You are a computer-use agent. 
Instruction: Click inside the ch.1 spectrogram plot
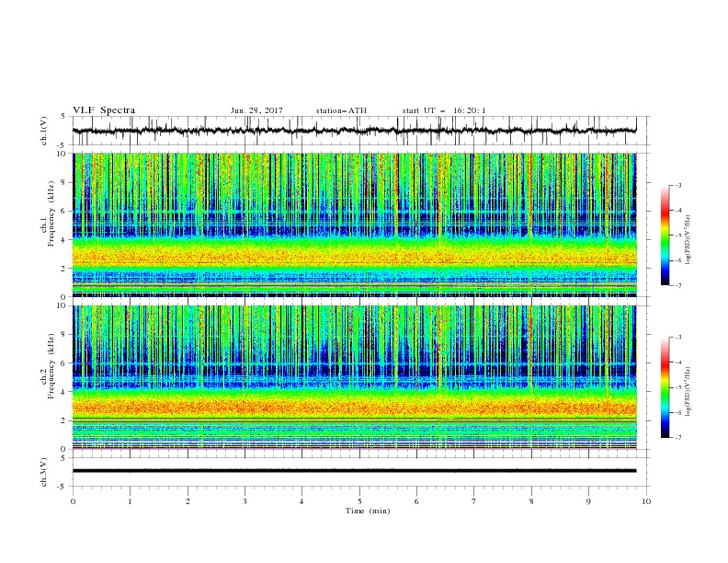click(x=354, y=224)
